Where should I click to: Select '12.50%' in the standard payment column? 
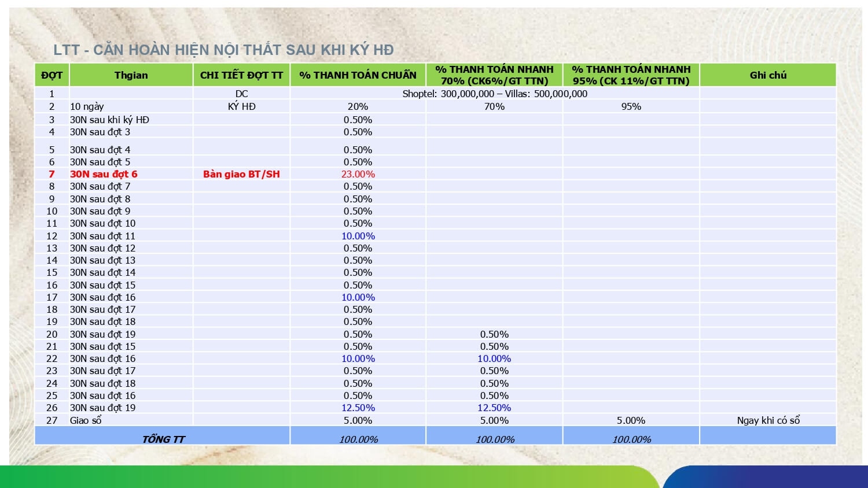coord(358,408)
